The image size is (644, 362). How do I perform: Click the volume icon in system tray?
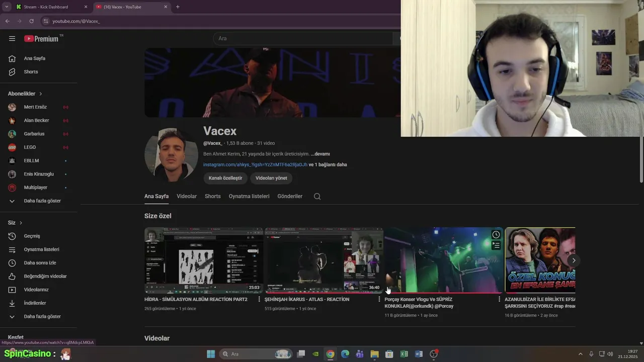tap(610, 354)
